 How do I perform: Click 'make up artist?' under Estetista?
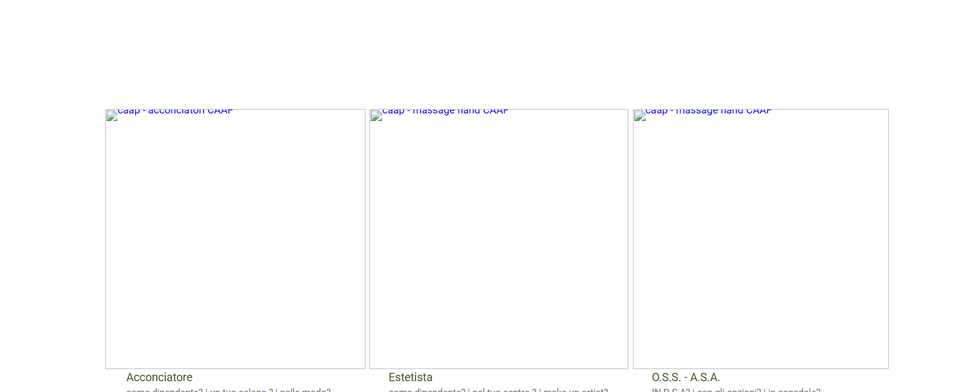575,390
